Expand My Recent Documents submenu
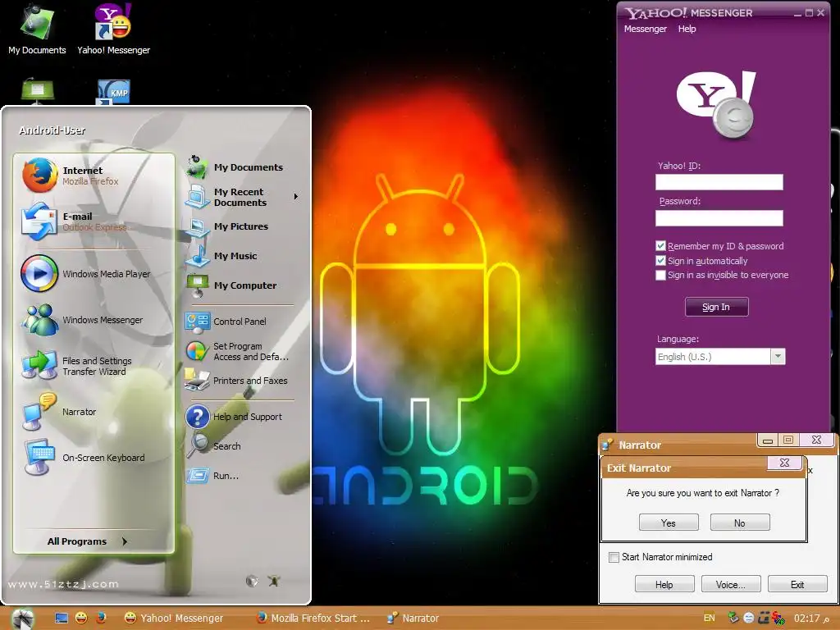840x630 pixels. click(x=295, y=197)
